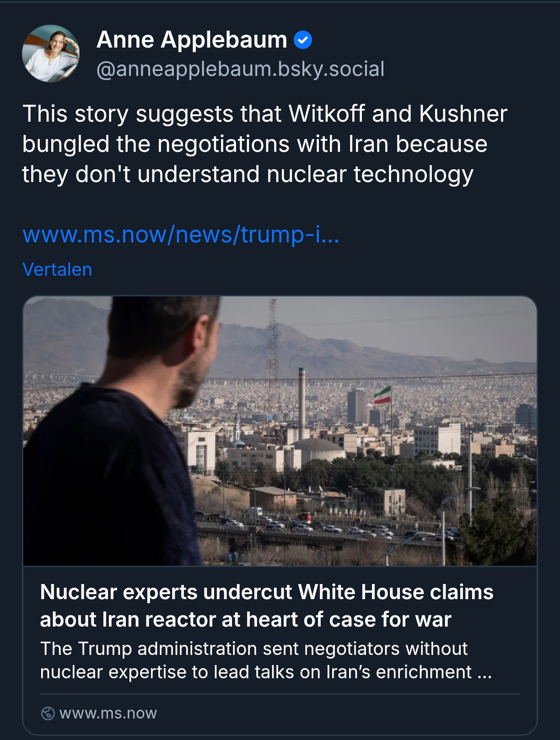
Task: Click the card description about Trump administration negotiators
Action: point(265,660)
